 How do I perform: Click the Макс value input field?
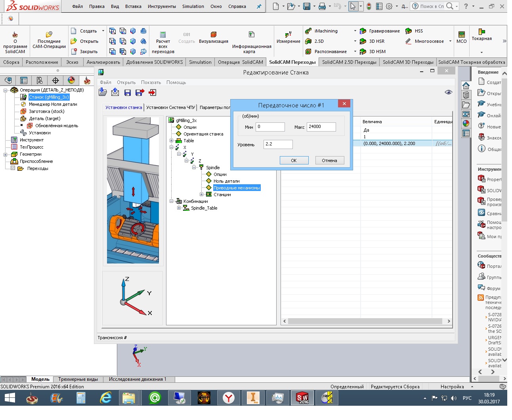pyautogui.click(x=321, y=127)
